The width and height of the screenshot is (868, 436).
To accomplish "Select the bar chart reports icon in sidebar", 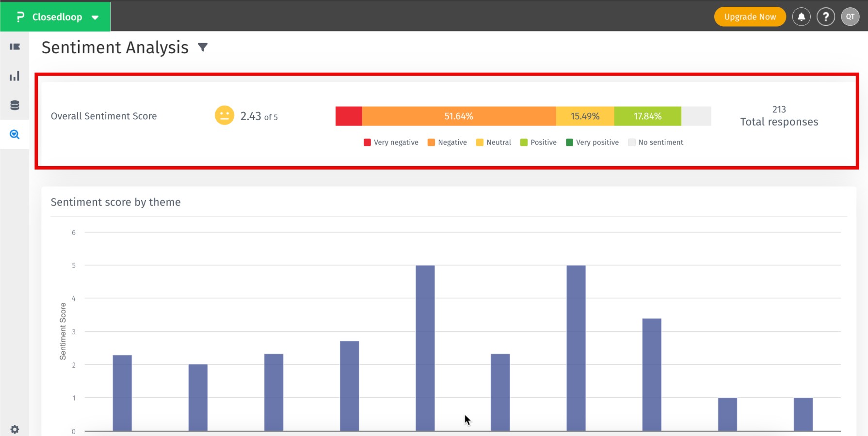I will click(x=15, y=76).
